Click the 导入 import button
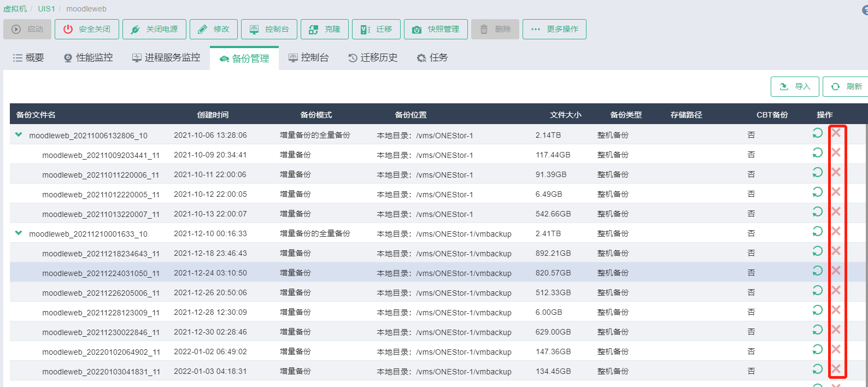This screenshot has width=868, height=387. [795, 87]
